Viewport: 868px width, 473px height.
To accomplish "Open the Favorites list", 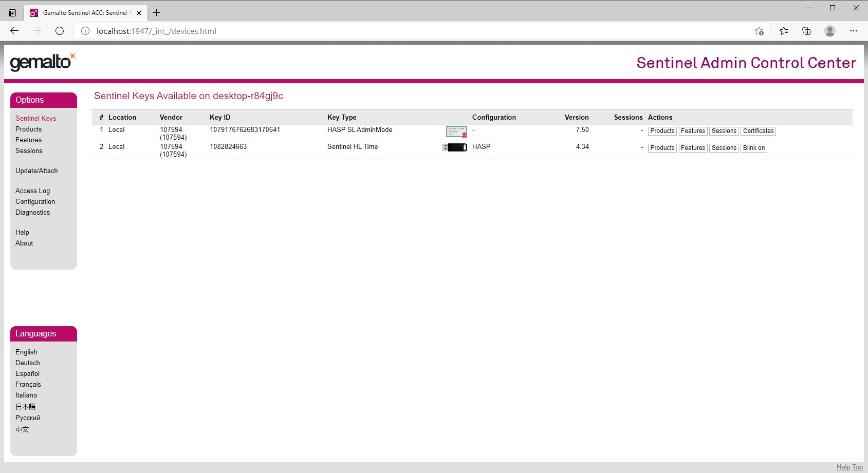I will coord(784,31).
